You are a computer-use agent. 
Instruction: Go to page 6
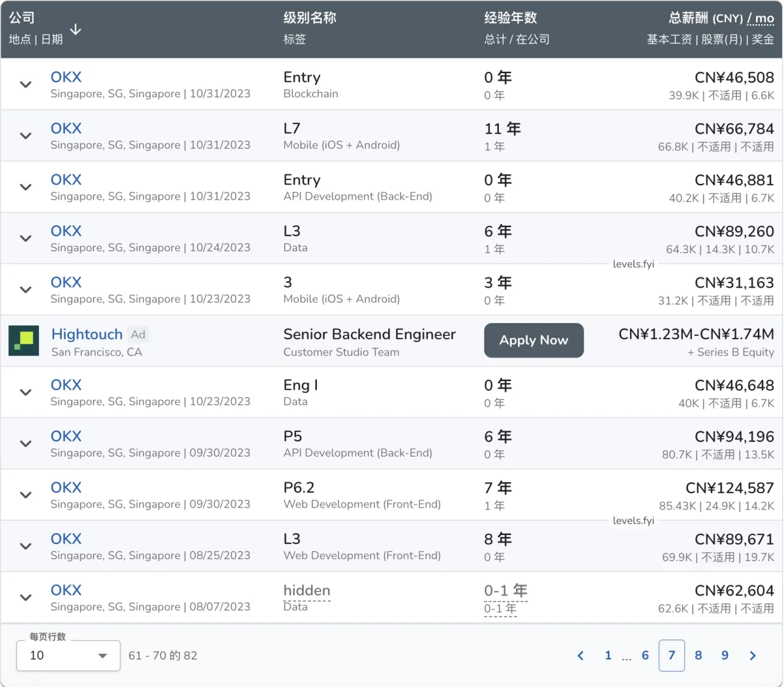[x=645, y=655]
